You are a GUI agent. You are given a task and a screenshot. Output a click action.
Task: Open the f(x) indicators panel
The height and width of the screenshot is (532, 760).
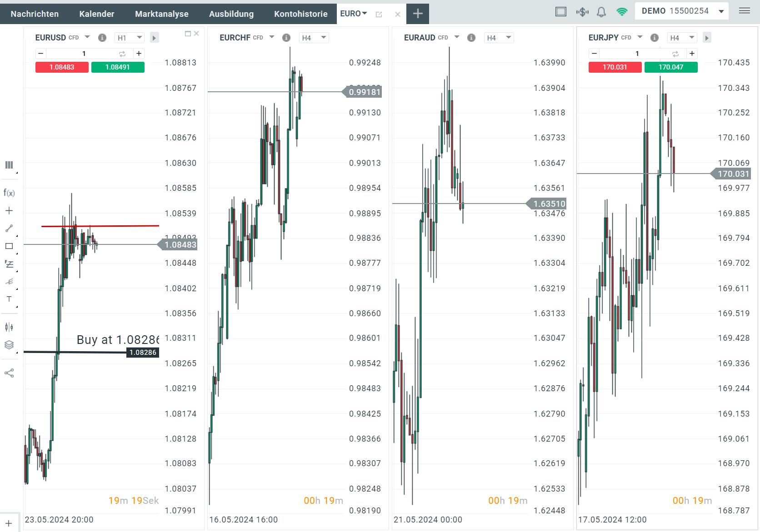click(x=9, y=193)
